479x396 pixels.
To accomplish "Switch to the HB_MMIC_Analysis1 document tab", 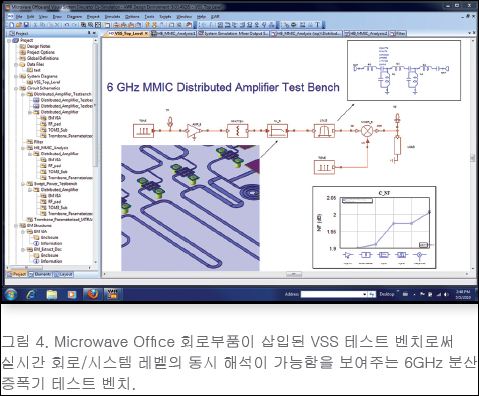I will coord(173,33).
